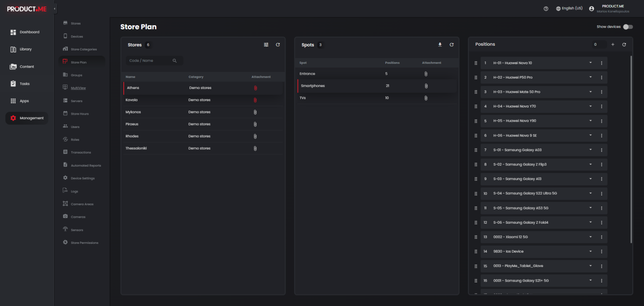Open options menu for H-01 Huawei Nova 10
This screenshot has width=644, height=306.
click(x=602, y=63)
